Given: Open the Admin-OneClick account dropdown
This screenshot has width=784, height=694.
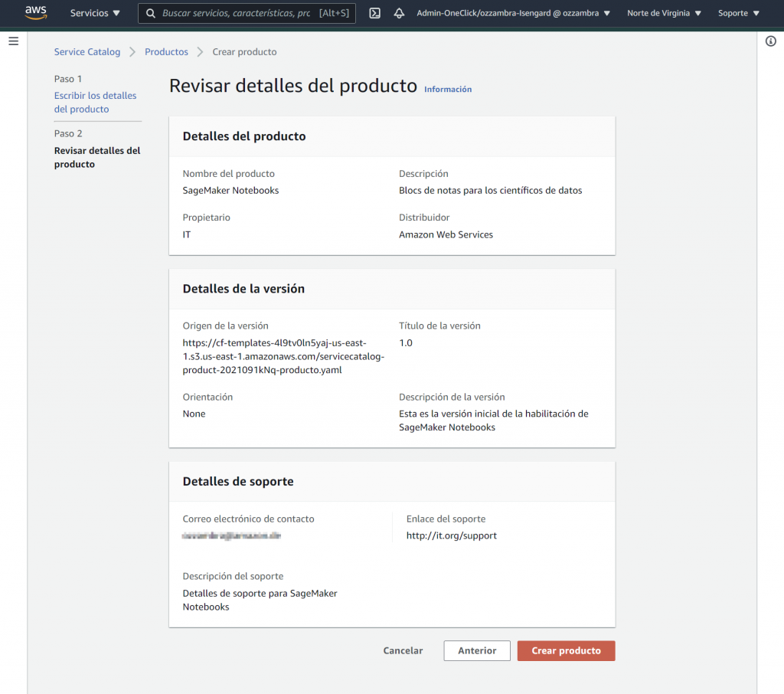Looking at the screenshot, I should pos(514,13).
